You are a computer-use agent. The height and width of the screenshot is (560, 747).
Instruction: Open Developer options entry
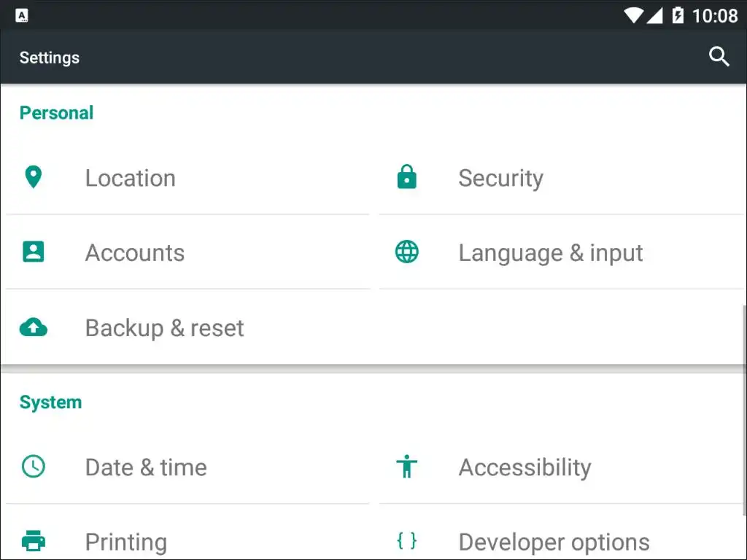[554, 542]
